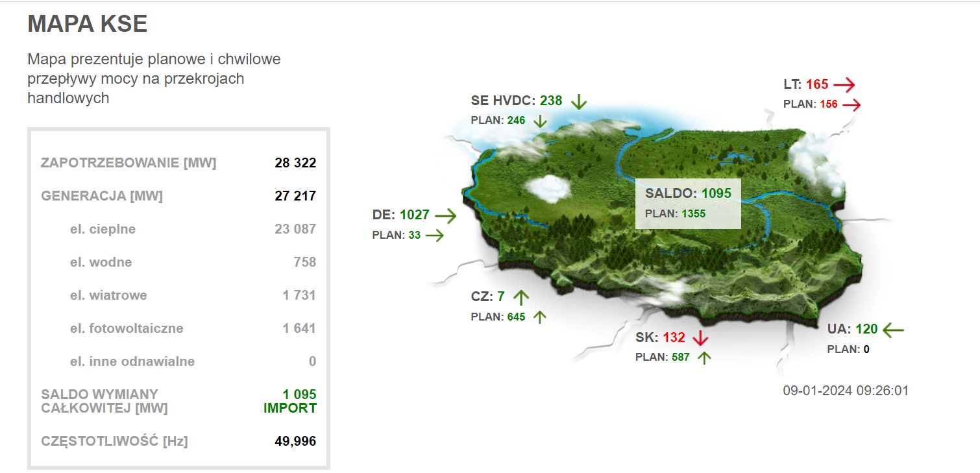
Task: Click the CZĘSTOTLIWOŚĆ [Hz] value 49,996
Action: pyautogui.click(x=295, y=441)
